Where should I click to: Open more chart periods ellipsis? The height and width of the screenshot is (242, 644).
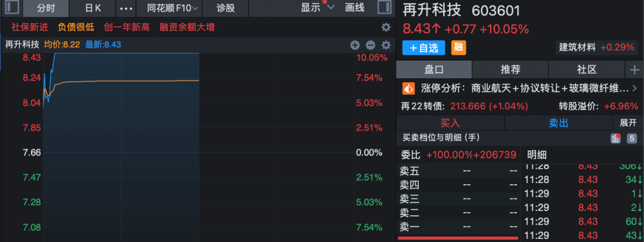126,8
